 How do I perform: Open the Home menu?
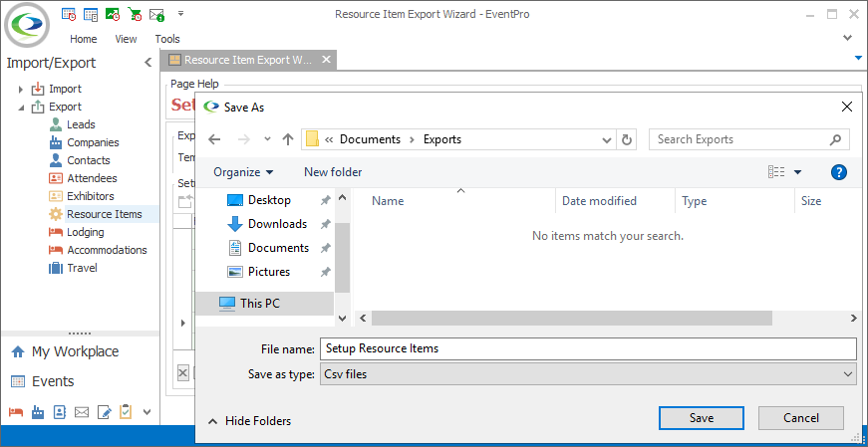[x=83, y=39]
